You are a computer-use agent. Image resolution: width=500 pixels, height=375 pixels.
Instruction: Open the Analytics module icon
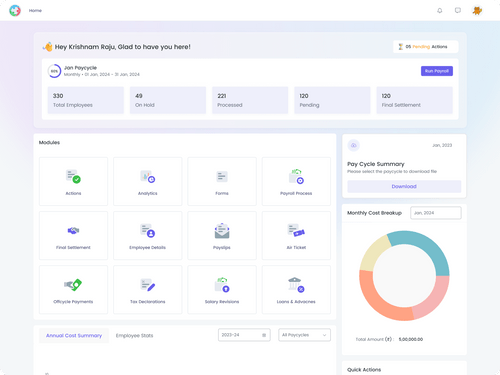[148, 176]
